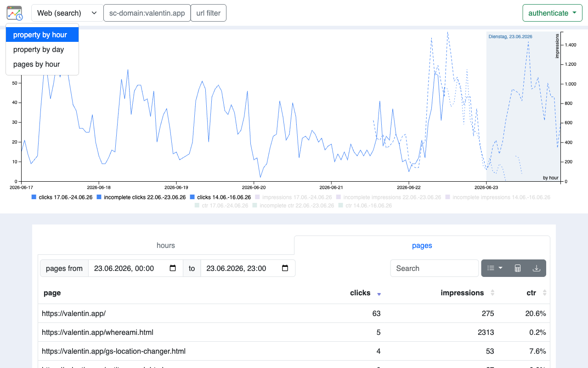Image resolution: width=588 pixels, height=368 pixels.
Task: Toggle ctr 17.06.-24.06.26 legend entry
Action: tap(221, 206)
